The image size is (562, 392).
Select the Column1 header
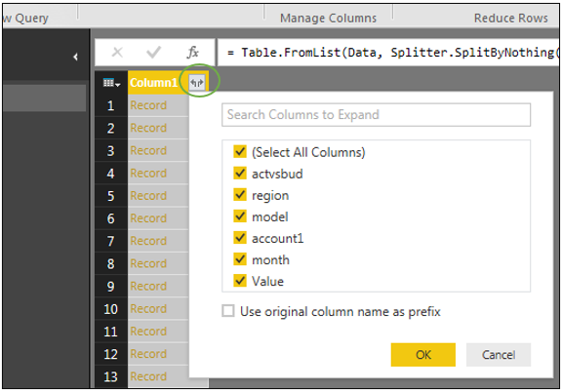(x=153, y=83)
